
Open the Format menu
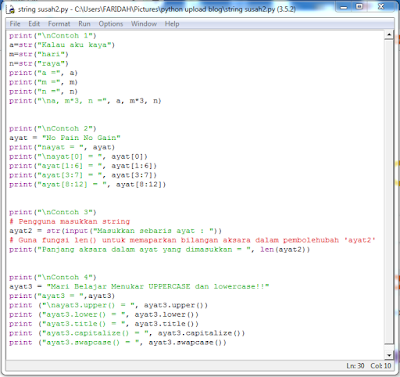pos(59,24)
